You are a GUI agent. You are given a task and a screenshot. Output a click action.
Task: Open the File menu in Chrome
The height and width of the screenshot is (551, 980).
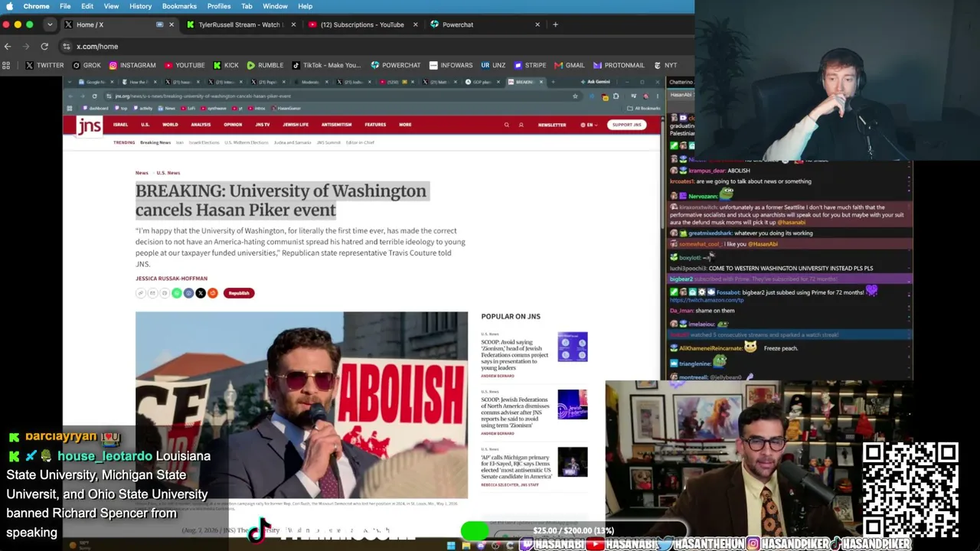(65, 6)
